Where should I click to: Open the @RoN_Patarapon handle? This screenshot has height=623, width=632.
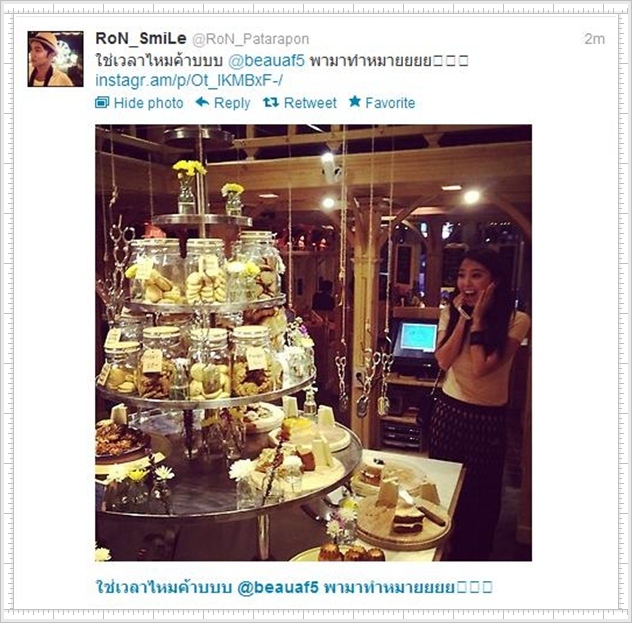click(251, 39)
